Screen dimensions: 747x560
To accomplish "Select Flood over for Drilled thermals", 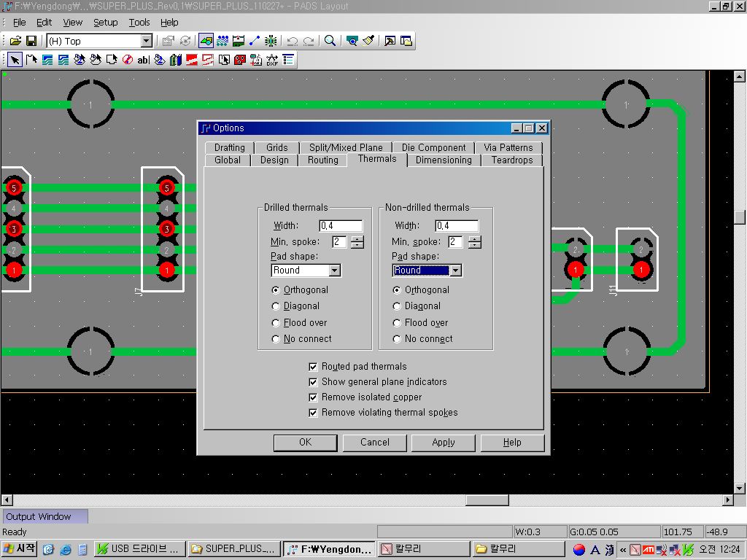I will [275, 323].
